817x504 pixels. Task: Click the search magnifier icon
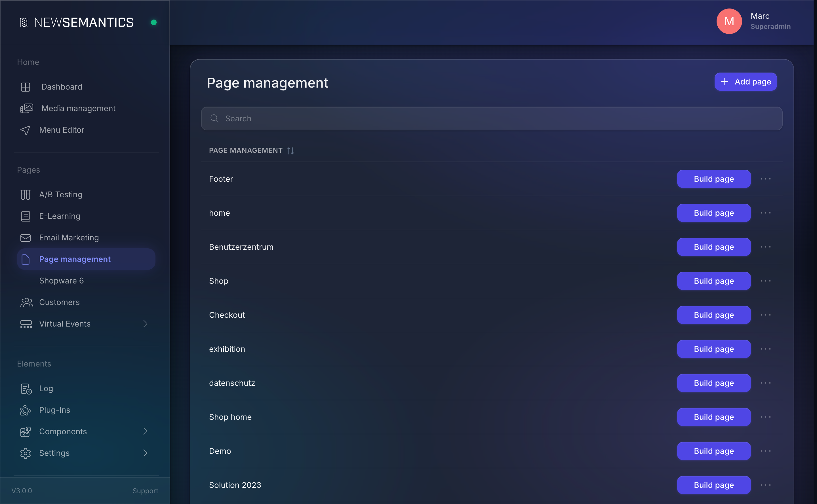[x=214, y=118]
